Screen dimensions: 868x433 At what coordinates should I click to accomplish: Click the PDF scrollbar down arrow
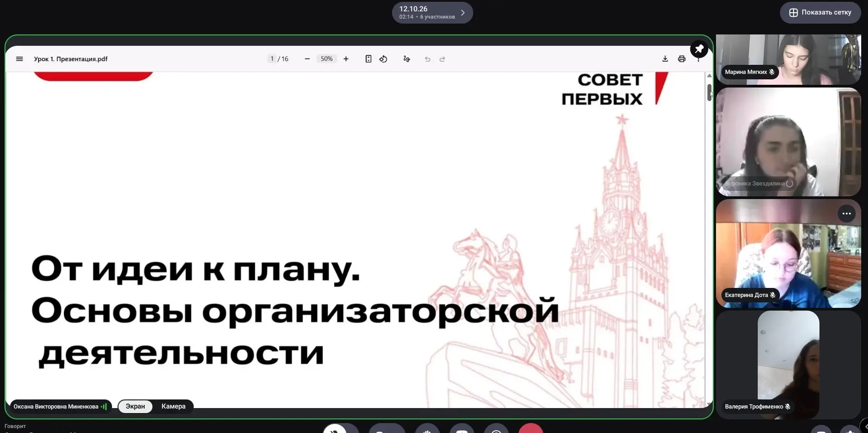tap(709, 404)
